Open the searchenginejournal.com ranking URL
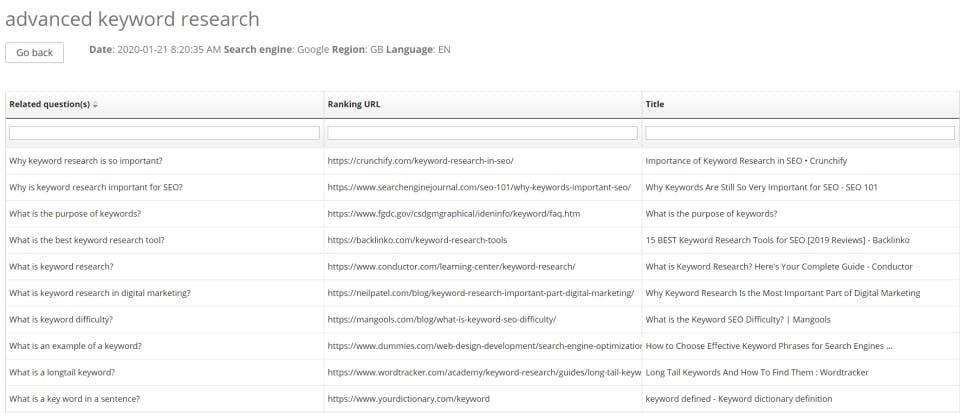 (x=479, y=187)
